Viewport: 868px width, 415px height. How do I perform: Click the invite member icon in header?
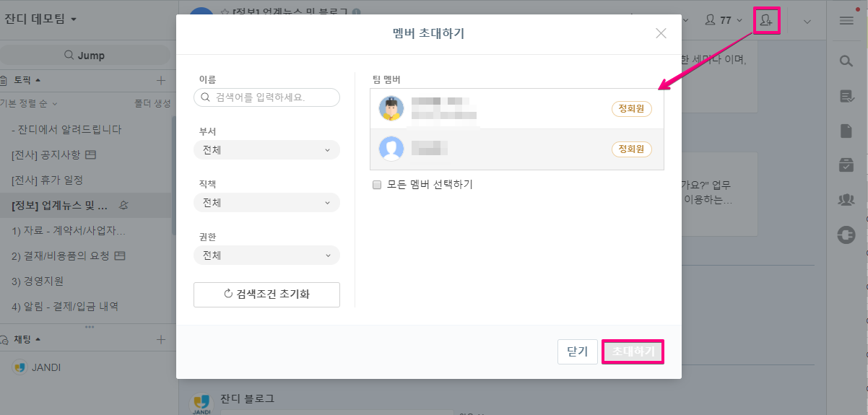coord(766,21)
